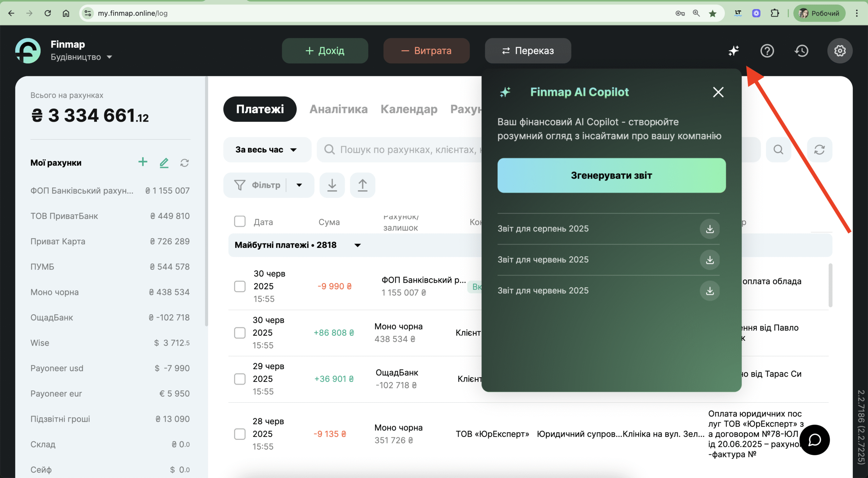Open the Фільтр filter button
The width and height of the screenshot is (868, 478).
pyautogui.click(x=257, y=185)
